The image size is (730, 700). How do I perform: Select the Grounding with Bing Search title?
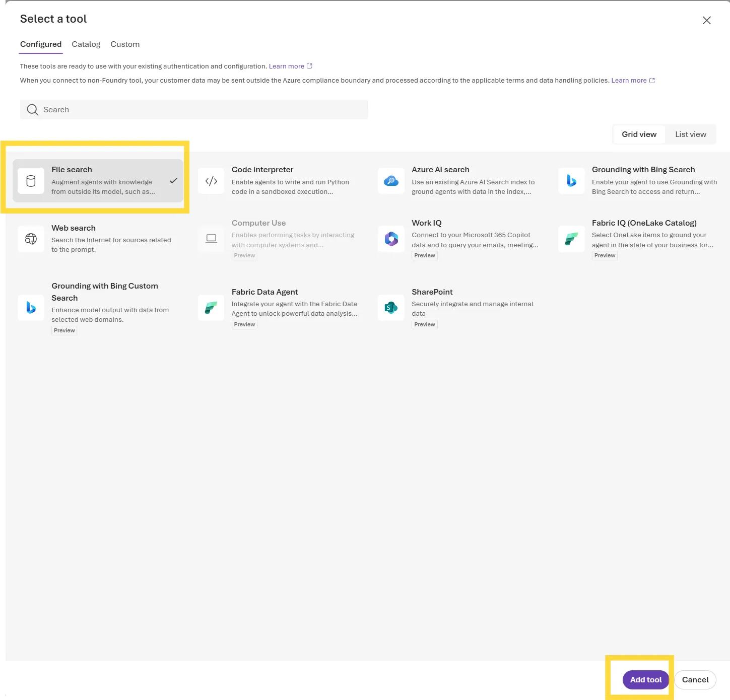click(643, 170)
